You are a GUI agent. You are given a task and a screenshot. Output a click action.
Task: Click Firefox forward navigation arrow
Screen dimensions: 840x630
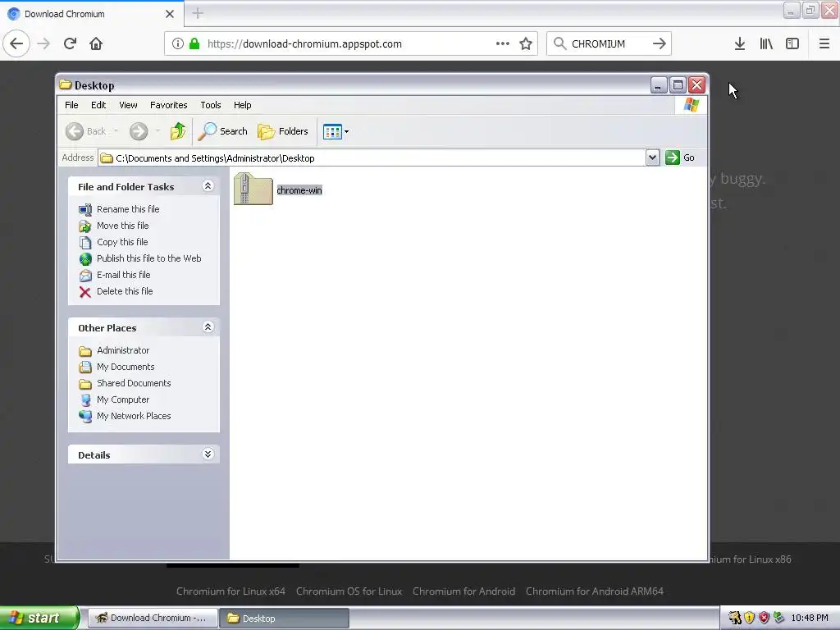[43, 43]
